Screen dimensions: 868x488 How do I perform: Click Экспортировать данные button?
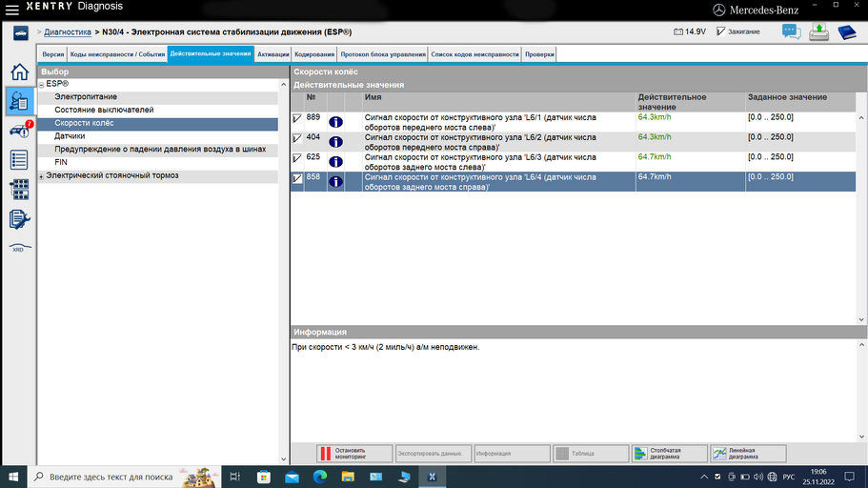(434, 453)
